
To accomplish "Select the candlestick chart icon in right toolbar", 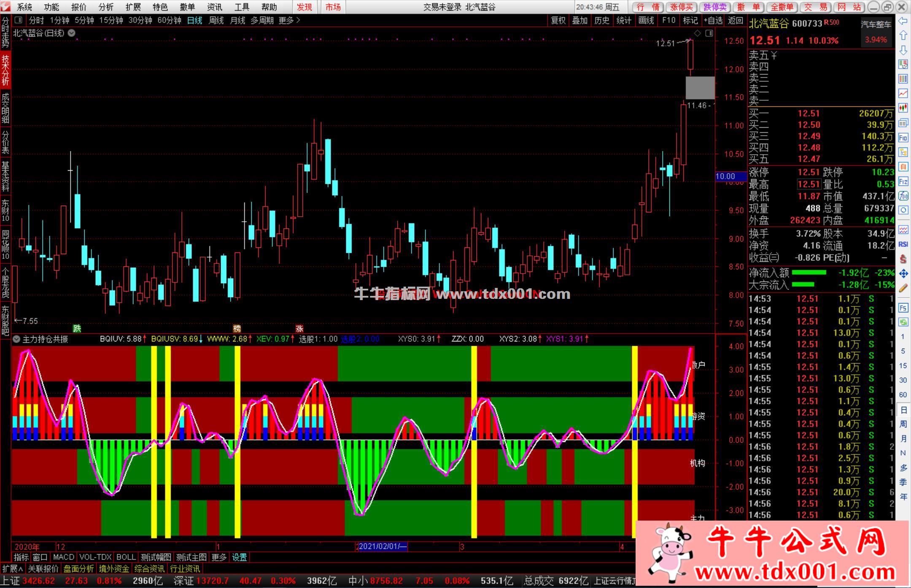I will [x=903, y=108].
